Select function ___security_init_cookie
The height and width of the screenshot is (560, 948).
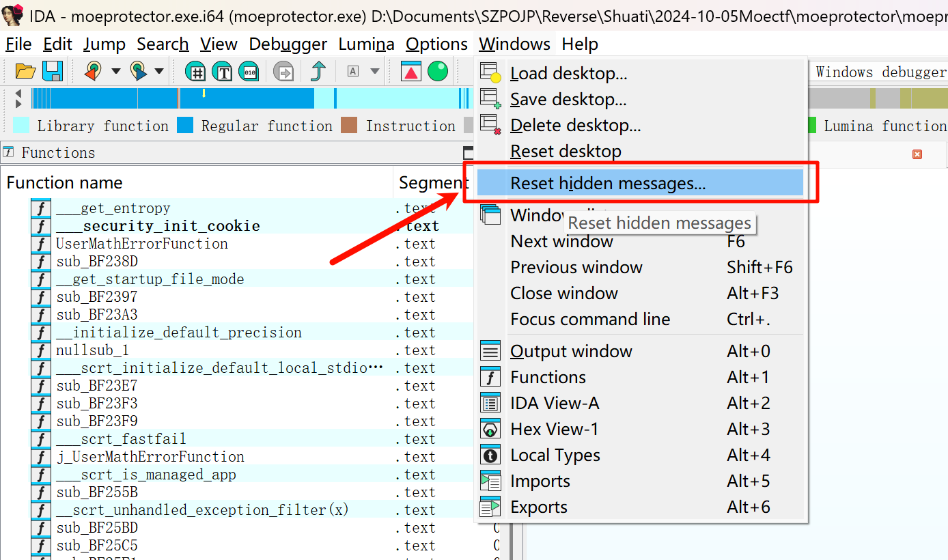[x=158, y=226]
